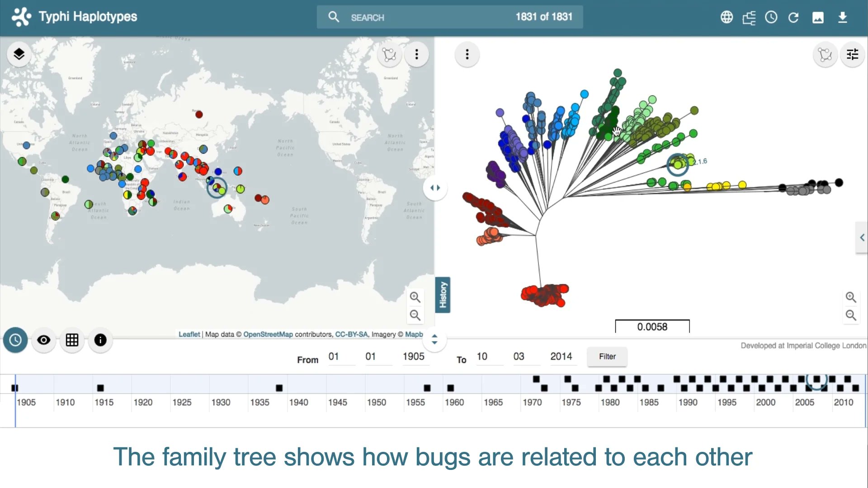The height and width of the screenshot is (488, 868).
Task: Open the tree controls sliders icon
Action: click(852, 55)
